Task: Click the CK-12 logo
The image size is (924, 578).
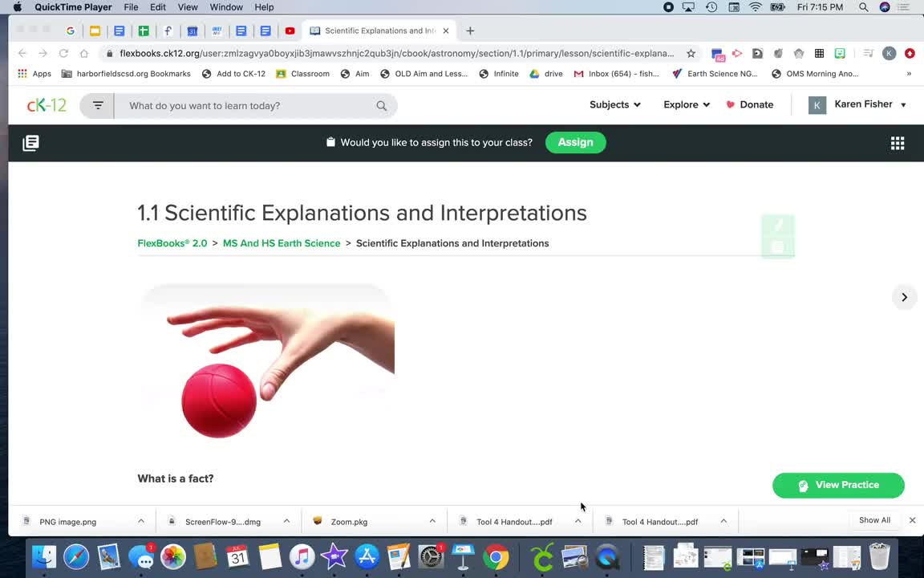Action: (46, 105)
